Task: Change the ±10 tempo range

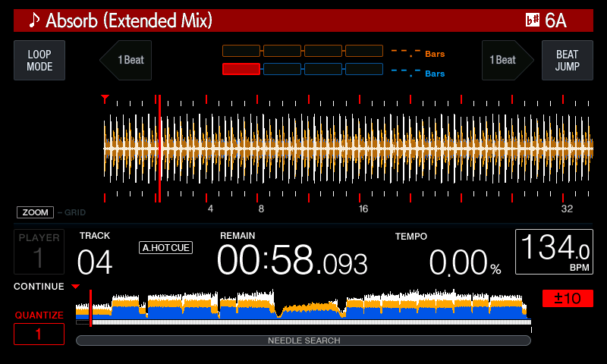Action: [x=568, y=298]
